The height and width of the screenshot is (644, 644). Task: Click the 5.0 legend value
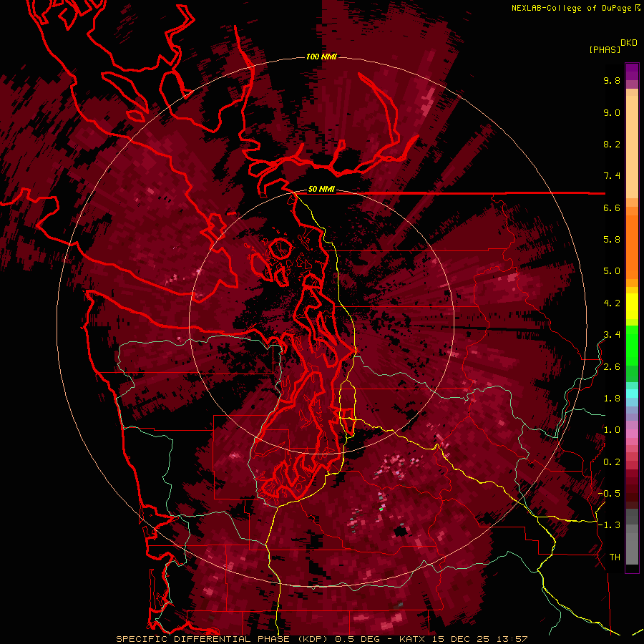[x=612, y=271]
